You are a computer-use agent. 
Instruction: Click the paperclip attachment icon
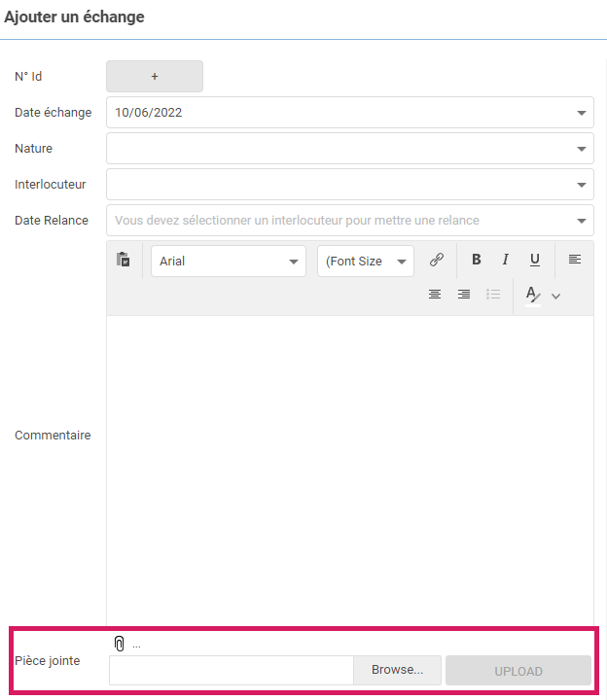coord(120,644)
